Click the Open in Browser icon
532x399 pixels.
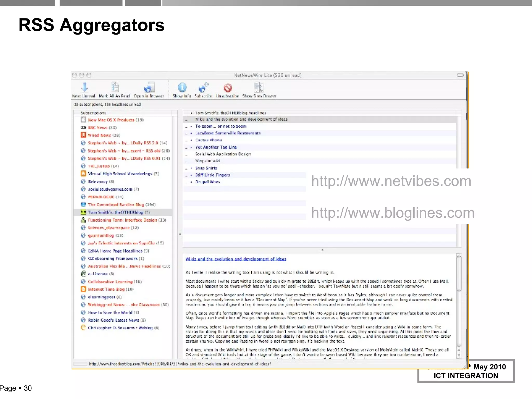pos(149,88)
